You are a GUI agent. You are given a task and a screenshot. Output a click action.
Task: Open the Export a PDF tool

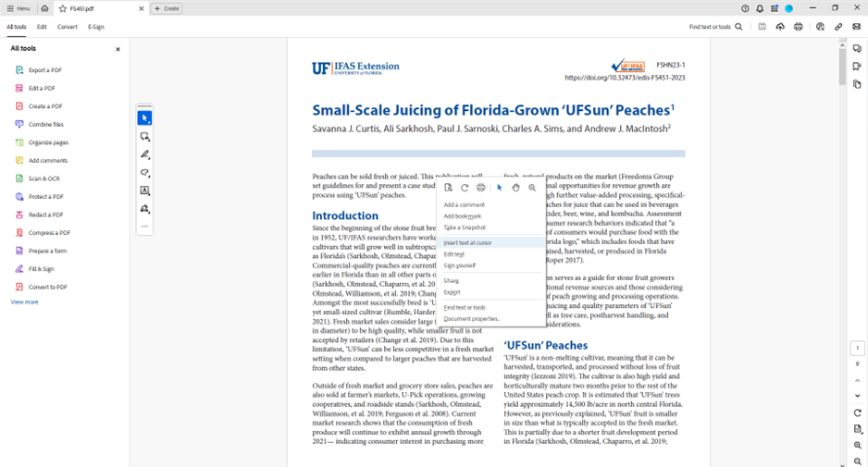45,70
